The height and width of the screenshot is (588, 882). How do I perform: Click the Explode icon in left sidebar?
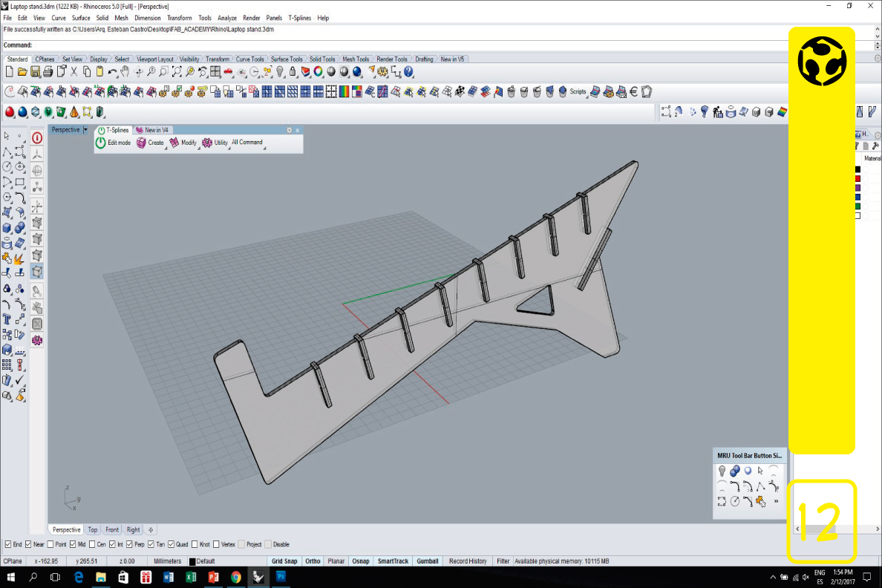(20, 258)
